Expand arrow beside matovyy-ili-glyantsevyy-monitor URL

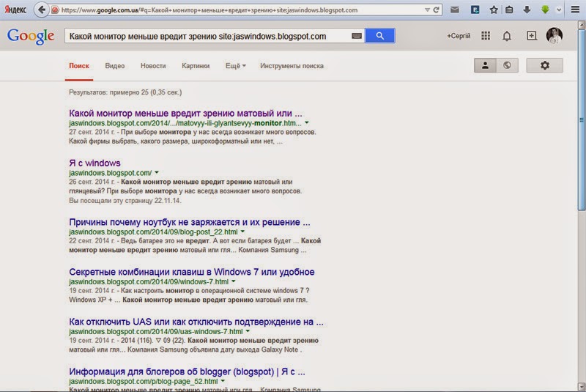[307, 122]
